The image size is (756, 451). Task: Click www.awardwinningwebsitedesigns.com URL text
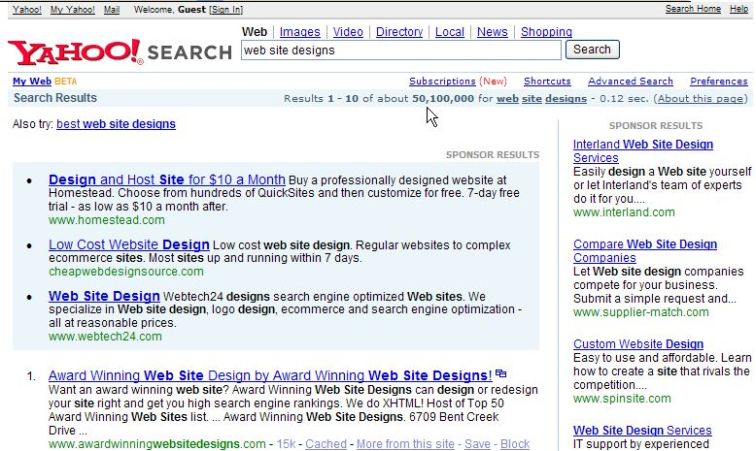click(157, 444)
